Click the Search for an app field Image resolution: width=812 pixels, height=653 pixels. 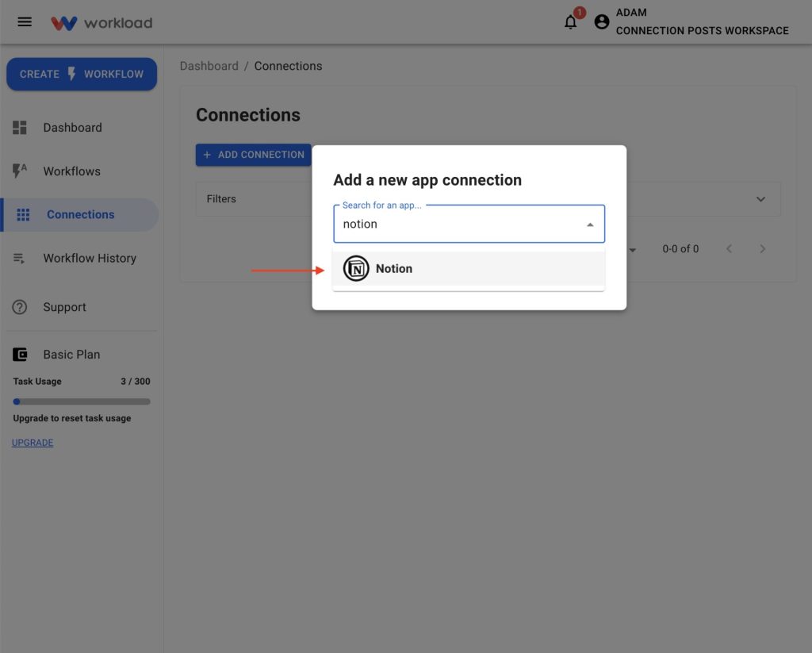[x=469, y=224]
